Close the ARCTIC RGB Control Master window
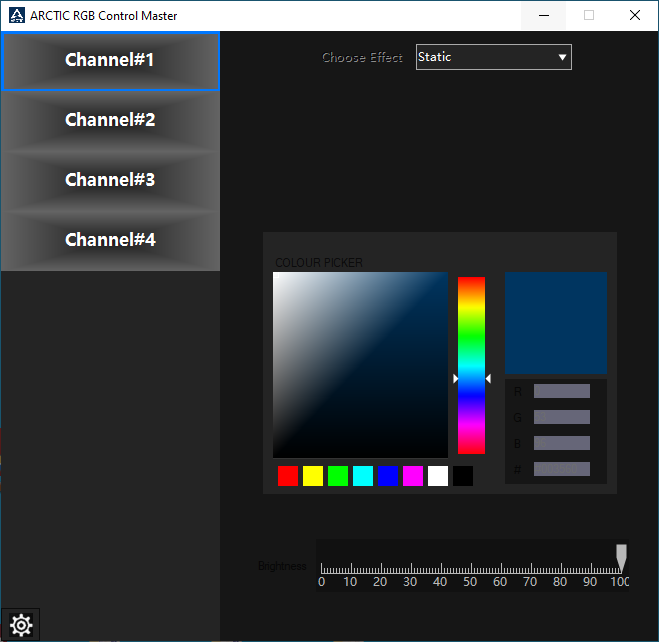This screenshot has height=642, width=659. tap(635, 16)
